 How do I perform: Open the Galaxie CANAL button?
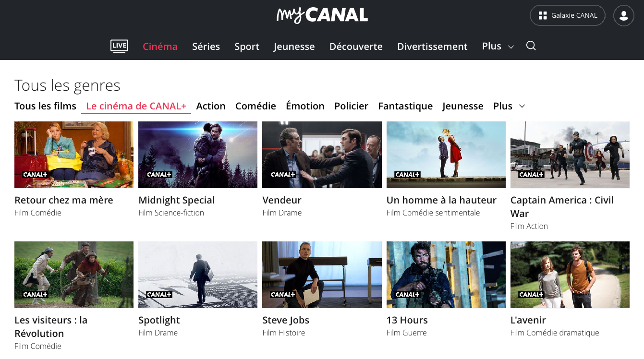pos(568,15)
